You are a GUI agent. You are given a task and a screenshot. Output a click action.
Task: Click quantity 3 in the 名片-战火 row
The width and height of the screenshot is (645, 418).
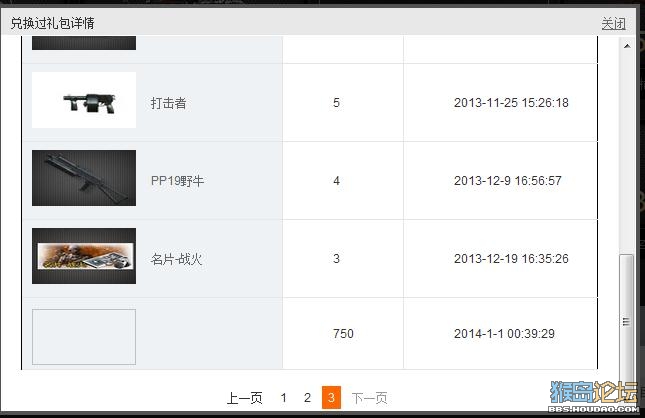336,259
